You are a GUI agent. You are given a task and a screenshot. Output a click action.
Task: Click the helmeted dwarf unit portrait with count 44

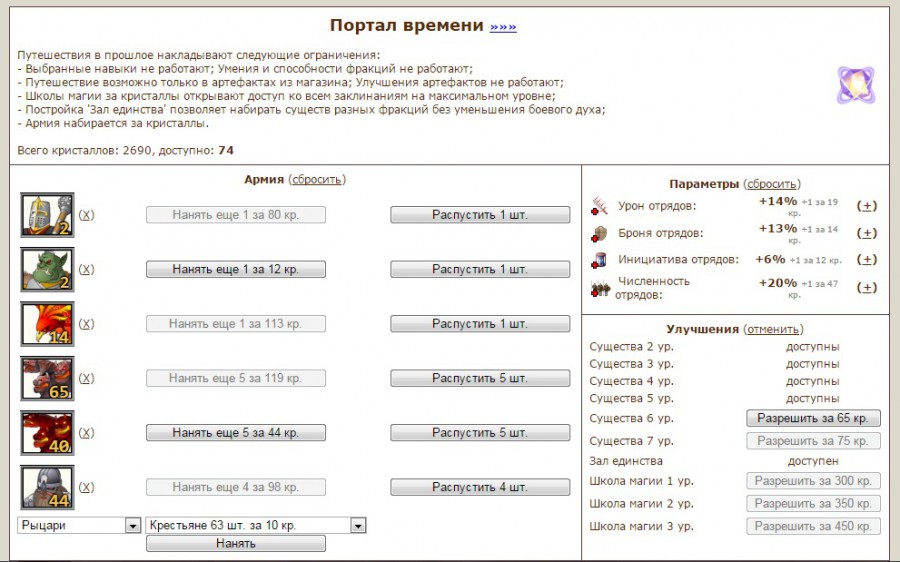click(x=47, y=487)
